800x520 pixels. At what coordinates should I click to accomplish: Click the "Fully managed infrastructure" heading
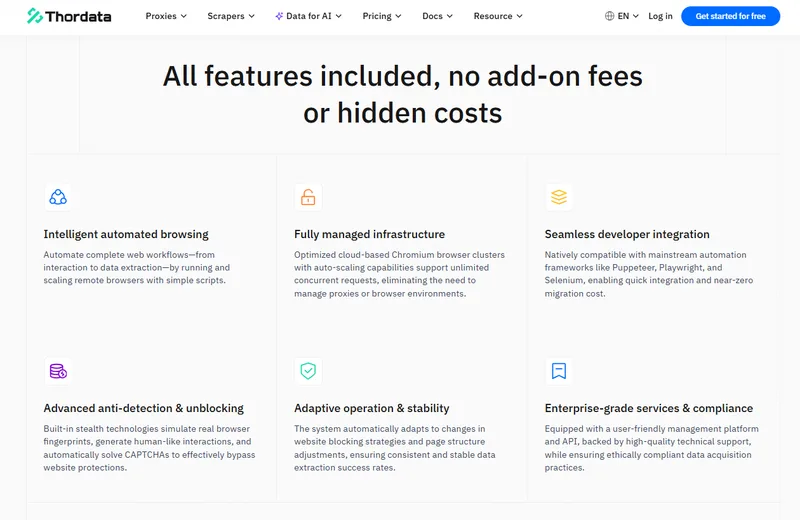coord(369,234)
